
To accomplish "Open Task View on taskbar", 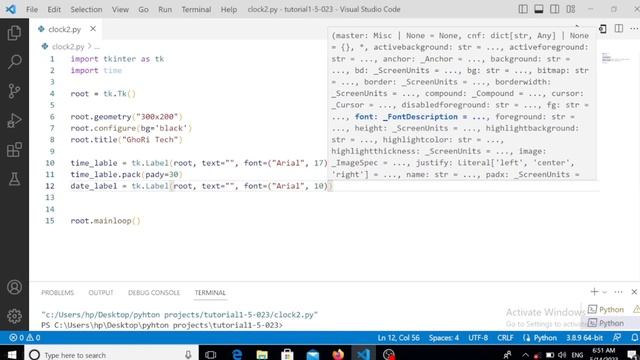I will point(211,354).
